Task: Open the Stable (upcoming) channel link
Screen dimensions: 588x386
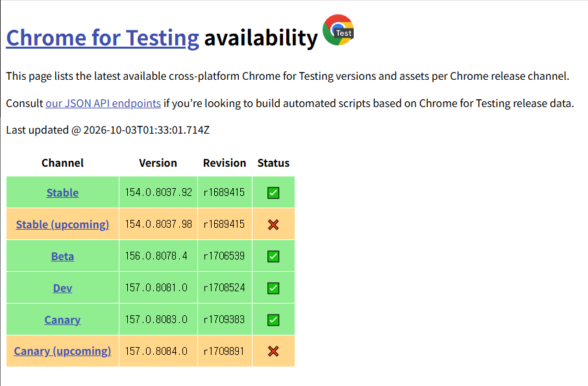Action: click(62, 224)
